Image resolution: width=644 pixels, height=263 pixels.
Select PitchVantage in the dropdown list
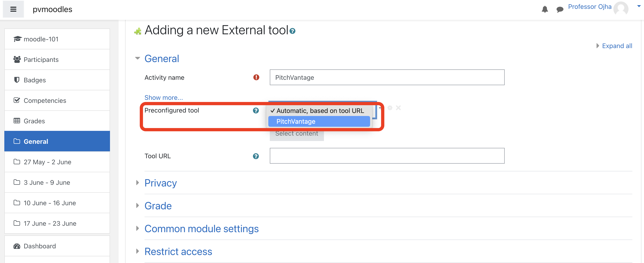[319, 122]
